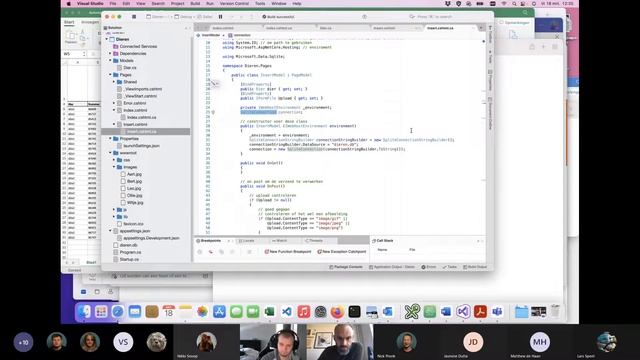Click the stop square in Visual Studio toolbar
This screenshot has width=640, height=360.
point(134,17)
